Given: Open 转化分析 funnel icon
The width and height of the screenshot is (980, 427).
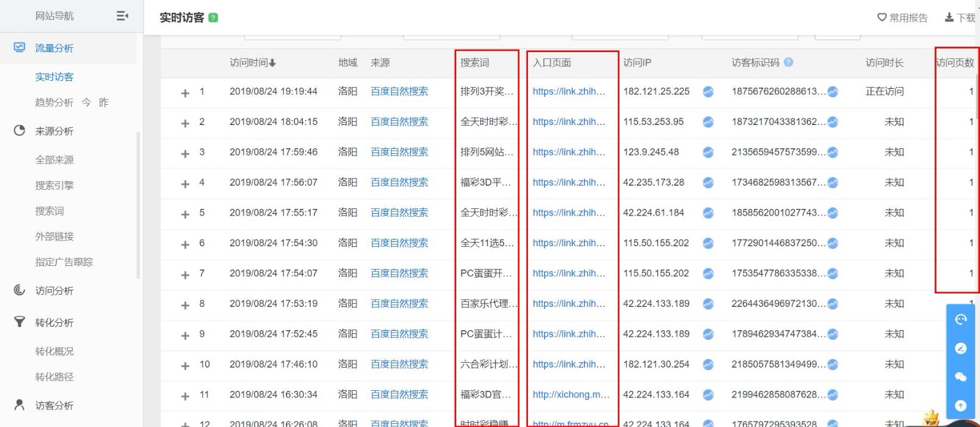Looking at the screenshot, I should point(20,322).
